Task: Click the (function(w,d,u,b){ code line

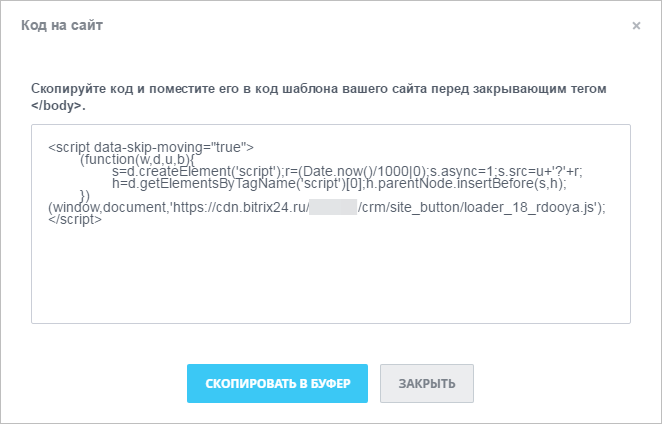Action: click(137, 160)
